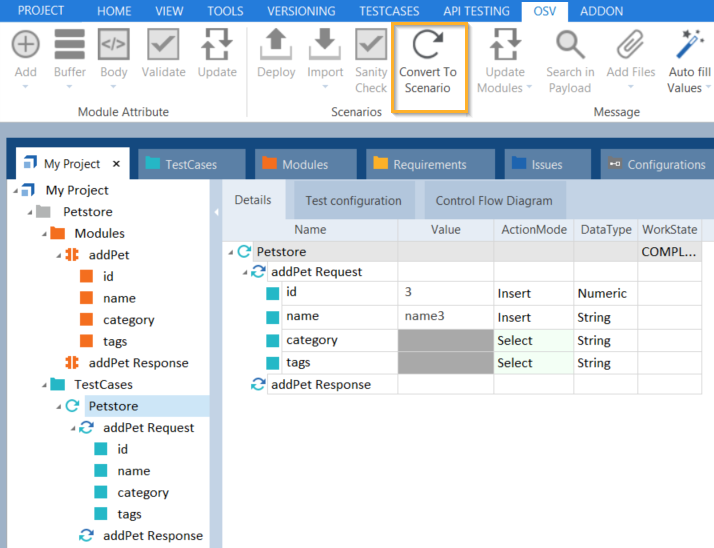Screen dimensions: 714x548
Task: Click the Add Files paperclip icon
Action: pyautogui.click(x=630, y=46)
